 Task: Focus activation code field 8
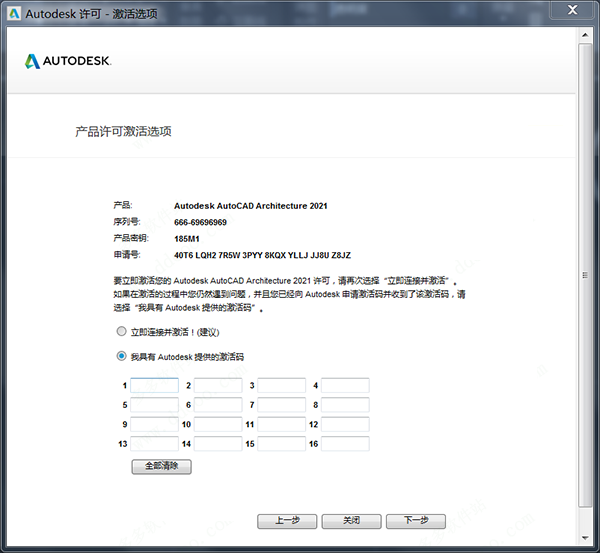(x=345, y=405)
